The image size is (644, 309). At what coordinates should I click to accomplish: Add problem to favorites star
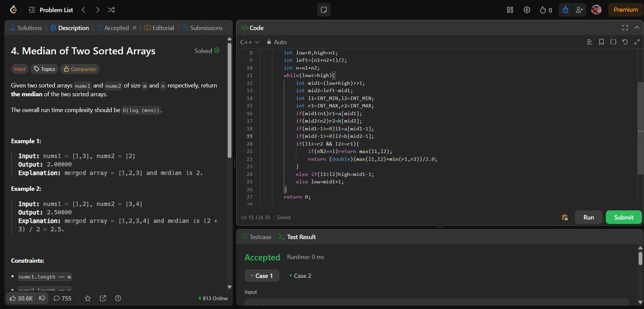coord(87,298)
